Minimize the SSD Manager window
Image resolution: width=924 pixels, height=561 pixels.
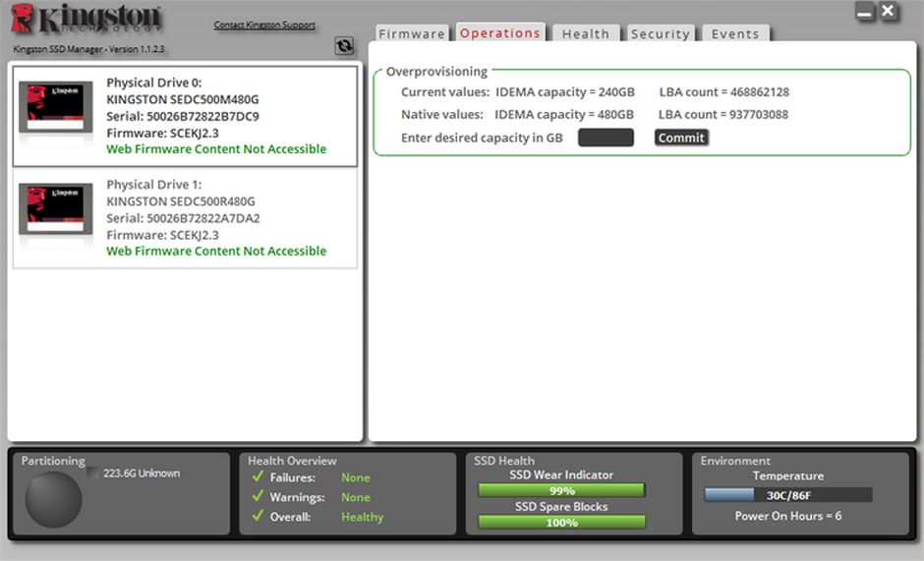click(x=864, y=11)
